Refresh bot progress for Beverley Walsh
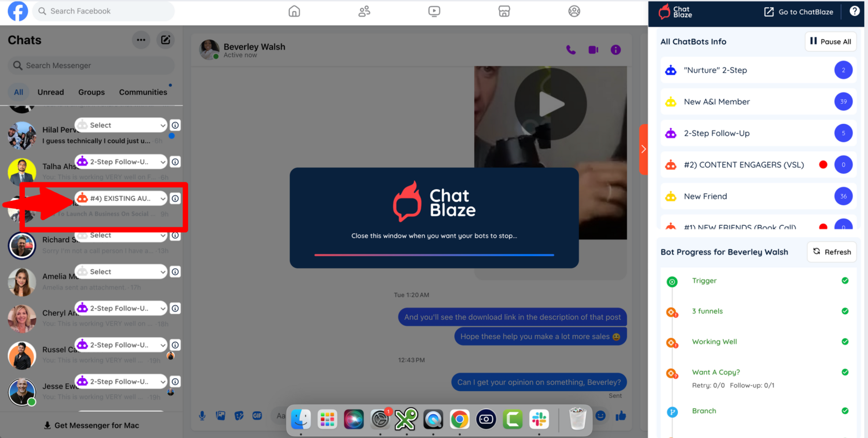Screen dimensions: 868x438 pyautogui.click(x=832, y=252)
